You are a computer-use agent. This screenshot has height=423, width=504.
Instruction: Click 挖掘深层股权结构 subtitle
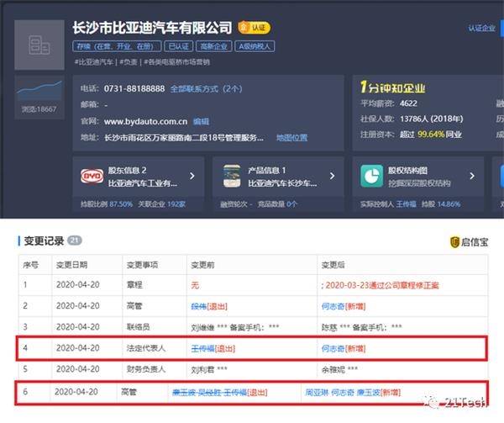point(419,183)
